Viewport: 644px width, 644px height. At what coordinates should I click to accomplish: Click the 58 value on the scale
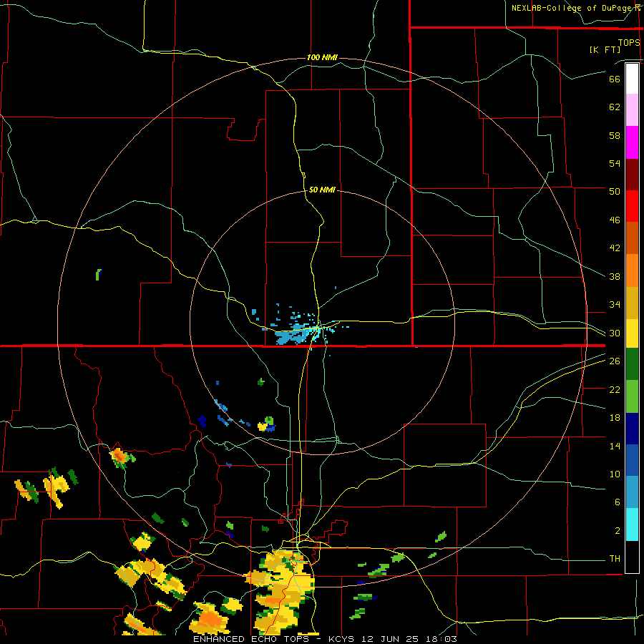[x=615, y=135]
